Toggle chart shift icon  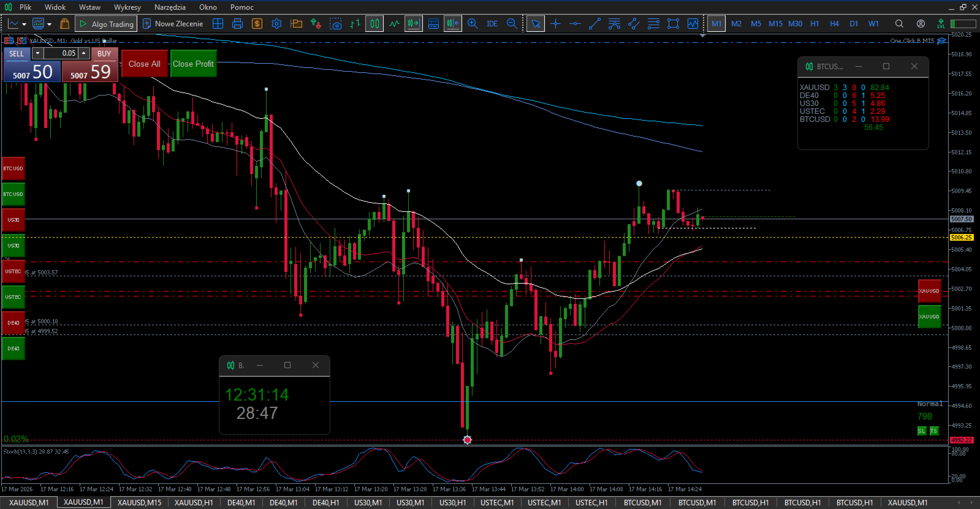pyautogui.click(x=453, y=24)
